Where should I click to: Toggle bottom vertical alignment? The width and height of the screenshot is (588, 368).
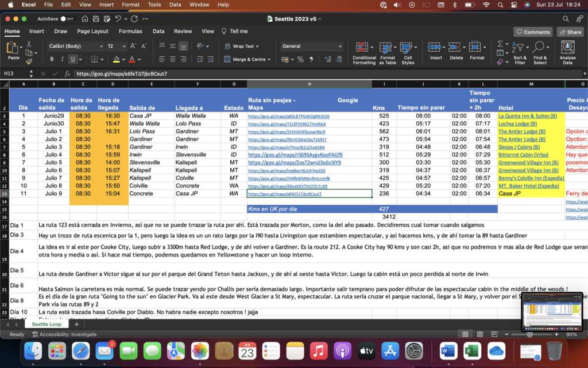click(183, 46)
